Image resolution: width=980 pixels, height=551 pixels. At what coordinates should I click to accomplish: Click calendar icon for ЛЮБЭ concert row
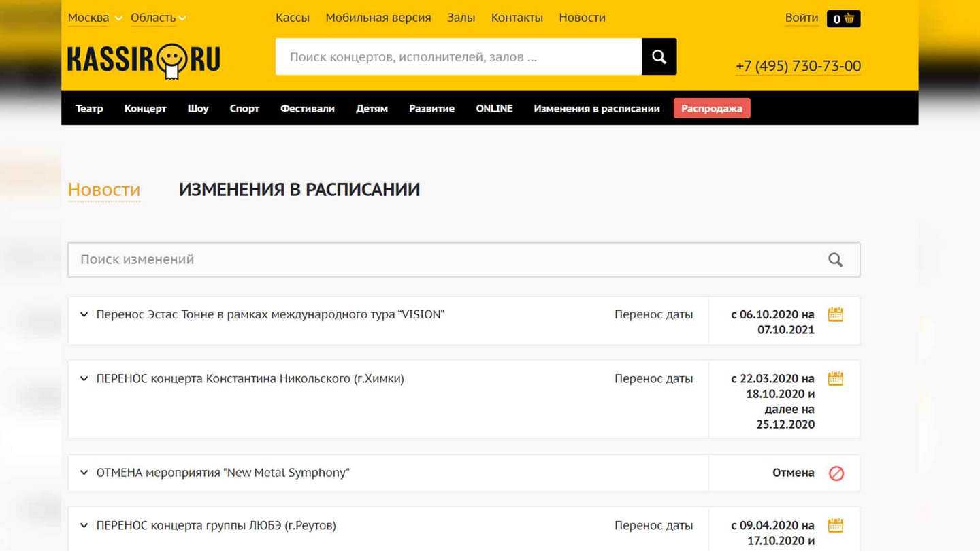click(835, 525)
